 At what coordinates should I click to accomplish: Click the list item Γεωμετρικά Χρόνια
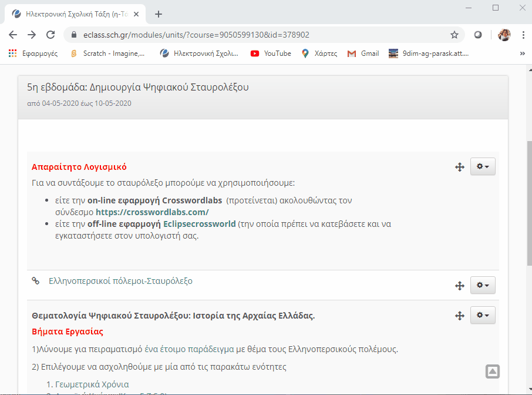92,384
